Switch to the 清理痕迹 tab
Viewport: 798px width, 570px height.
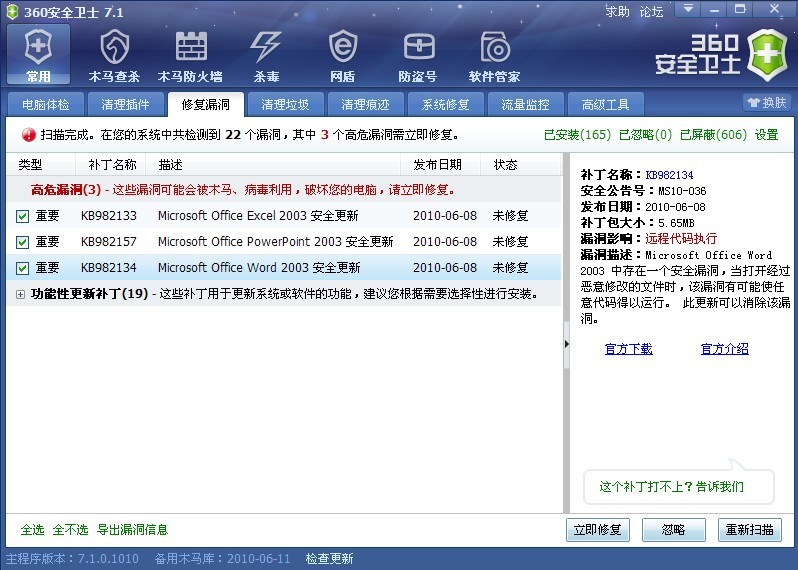pyautogui.click(x=365, y=104)
